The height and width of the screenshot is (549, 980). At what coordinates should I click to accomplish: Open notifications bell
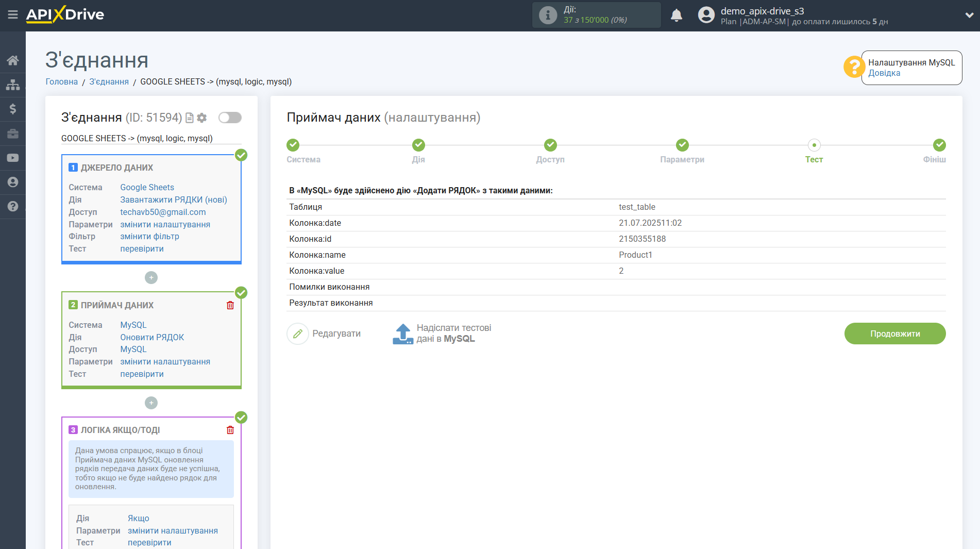[x=677, y=15]
